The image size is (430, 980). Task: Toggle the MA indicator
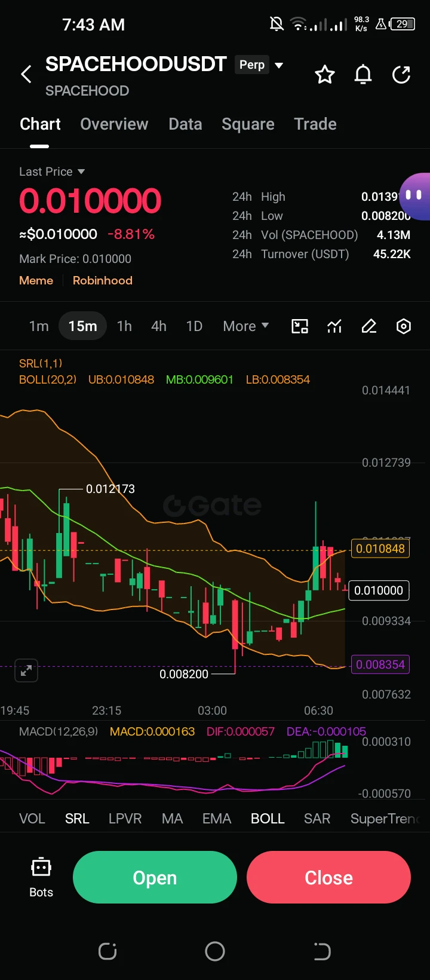172,819
